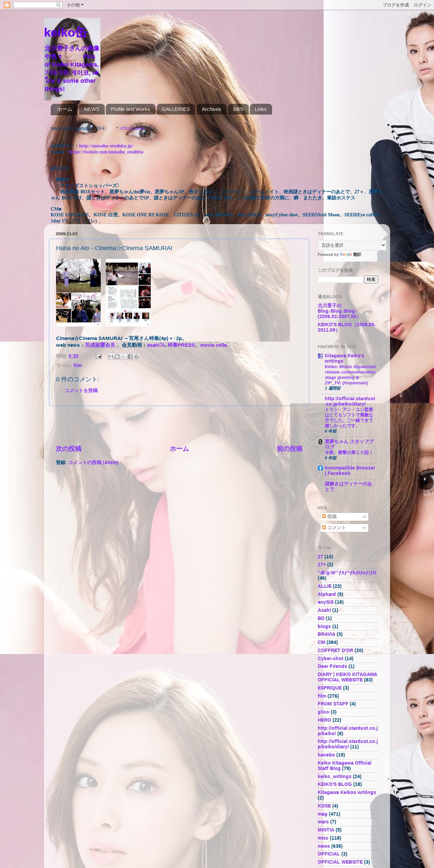Click favicon beside 悪夢ちゃん スタッフブログ

click(320, 442)
